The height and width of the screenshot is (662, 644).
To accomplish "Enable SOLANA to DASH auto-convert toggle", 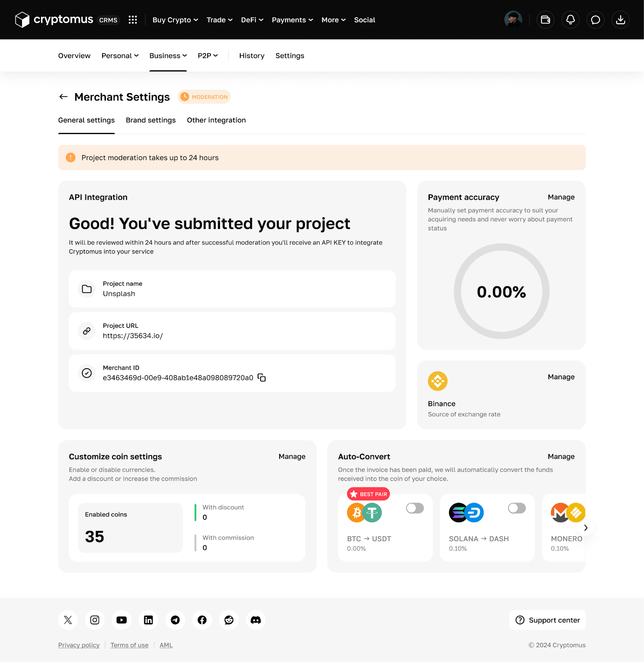I will (517, 508).
